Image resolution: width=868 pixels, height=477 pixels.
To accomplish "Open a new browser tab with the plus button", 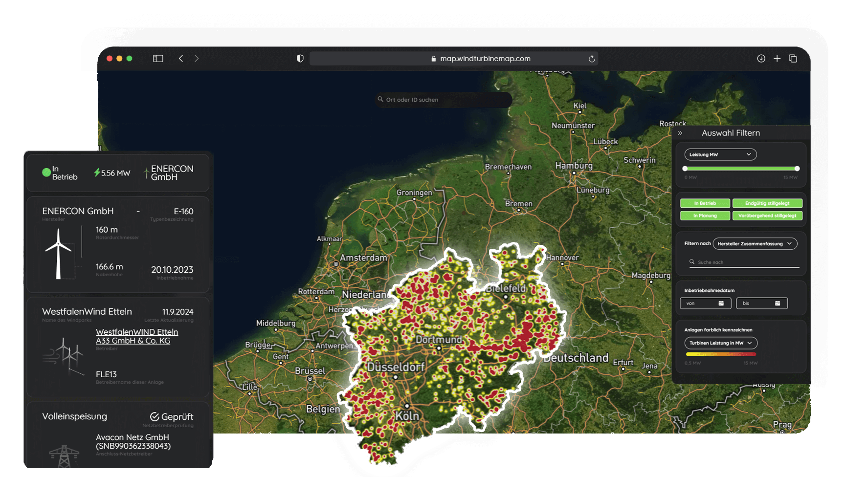I will 777,58.
